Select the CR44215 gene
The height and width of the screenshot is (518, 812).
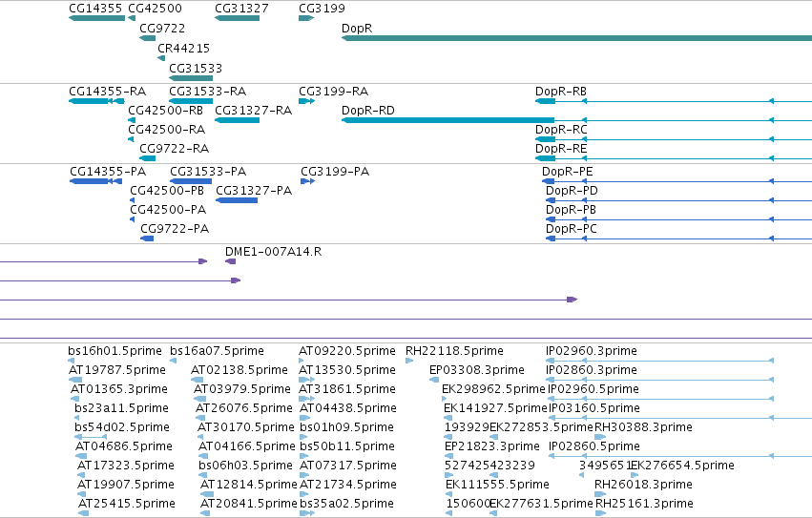coord(161,58)
